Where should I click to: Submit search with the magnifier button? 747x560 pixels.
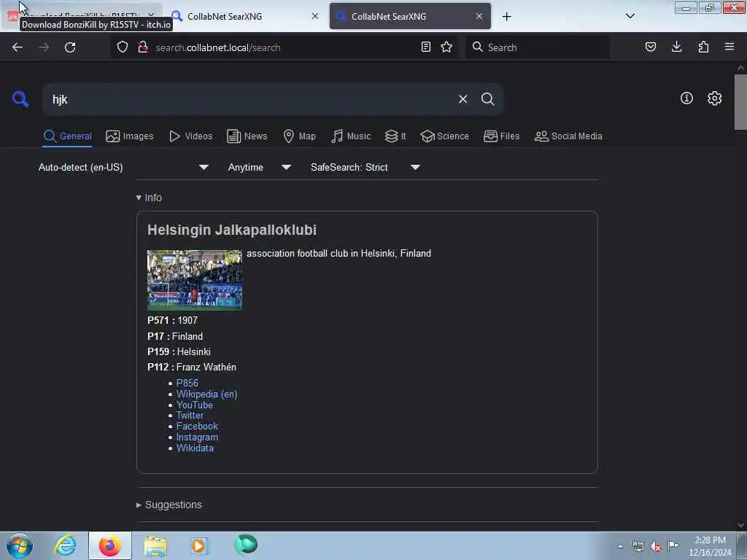click(x=487, y=99)
